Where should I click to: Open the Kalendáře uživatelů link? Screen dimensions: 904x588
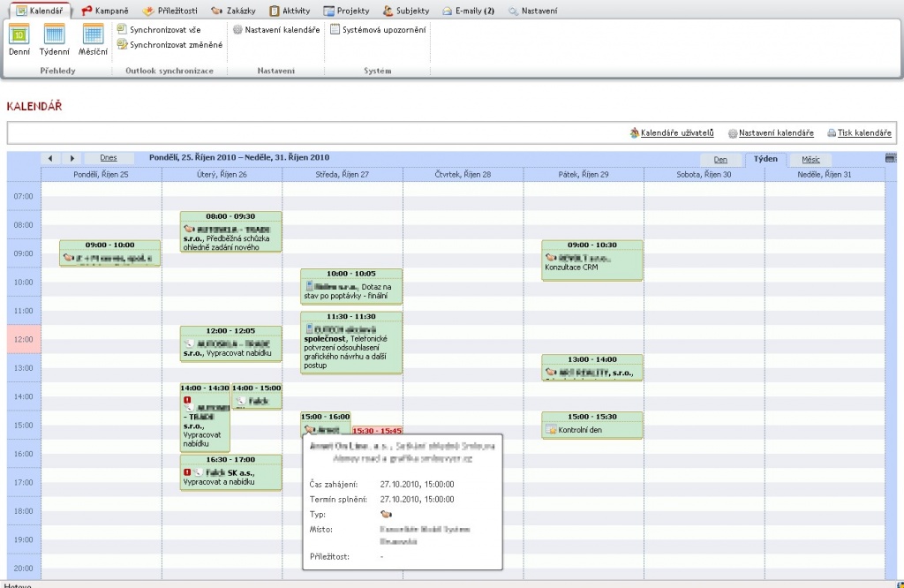coord(672,133)
